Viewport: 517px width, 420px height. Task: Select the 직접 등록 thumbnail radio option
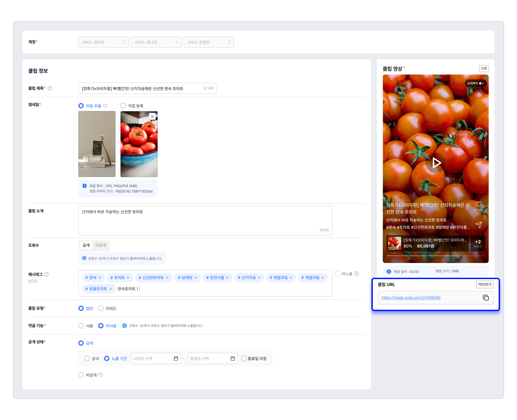pos(123,106)
